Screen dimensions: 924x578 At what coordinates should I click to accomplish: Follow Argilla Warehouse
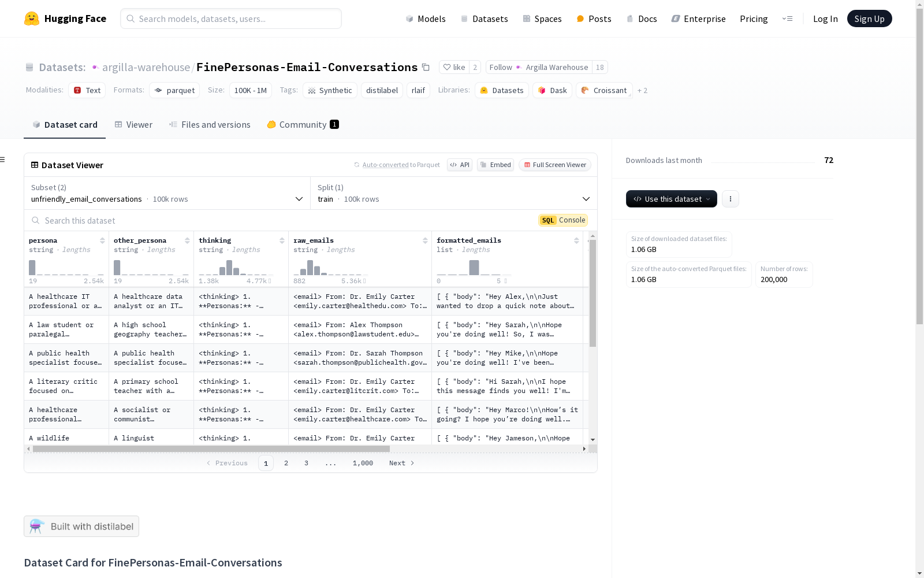[539, 67]
